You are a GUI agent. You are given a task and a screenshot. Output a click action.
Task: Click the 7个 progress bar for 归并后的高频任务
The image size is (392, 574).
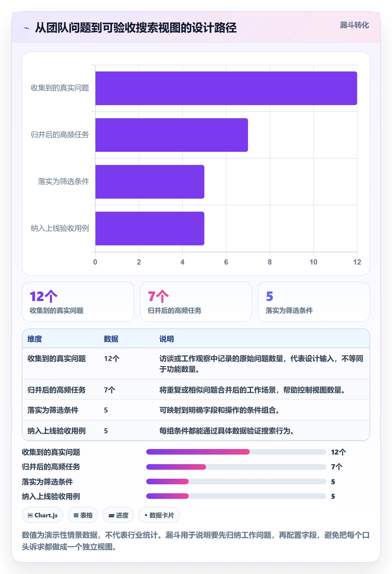tap(236, 467)
